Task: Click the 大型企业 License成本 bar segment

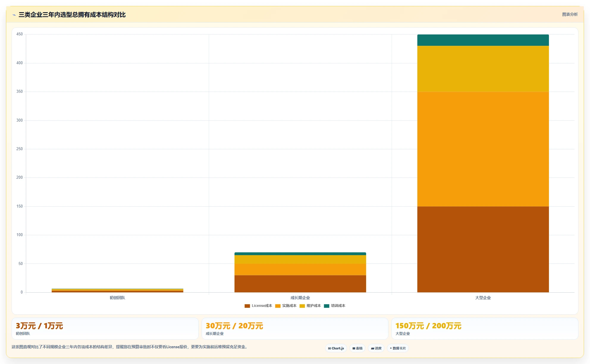Action: pos(483,249)
